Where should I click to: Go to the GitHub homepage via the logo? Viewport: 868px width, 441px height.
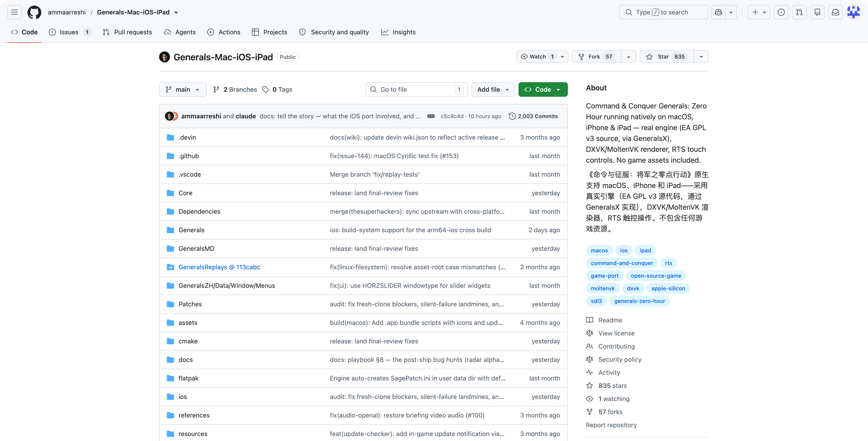34,12
